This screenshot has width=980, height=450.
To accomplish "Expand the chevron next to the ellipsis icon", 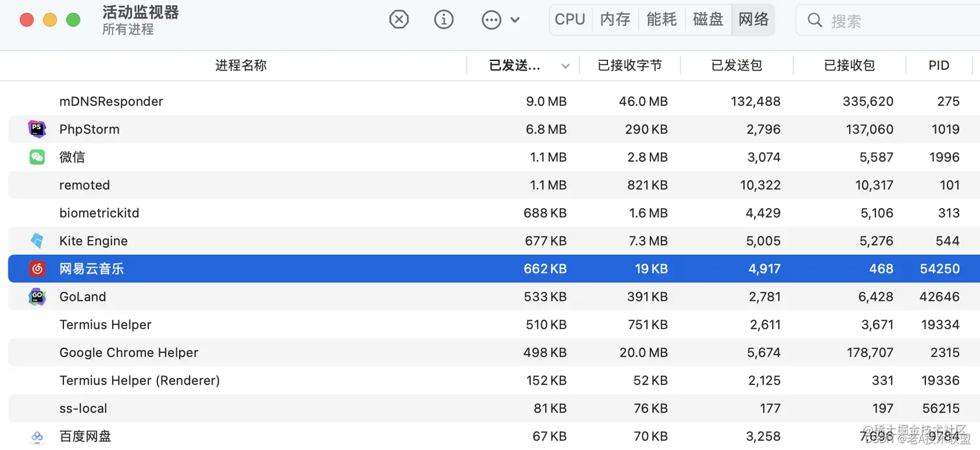I will point(515,19).
